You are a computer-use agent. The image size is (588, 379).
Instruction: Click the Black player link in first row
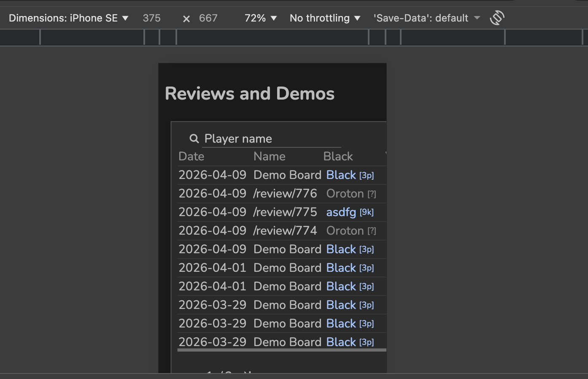[x=341, y=175]
